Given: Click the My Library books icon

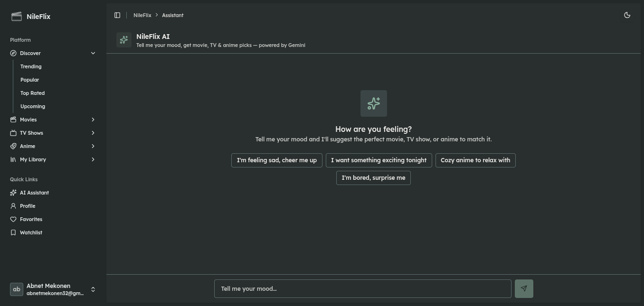Looking at the screenshot, I should [13, 159].
